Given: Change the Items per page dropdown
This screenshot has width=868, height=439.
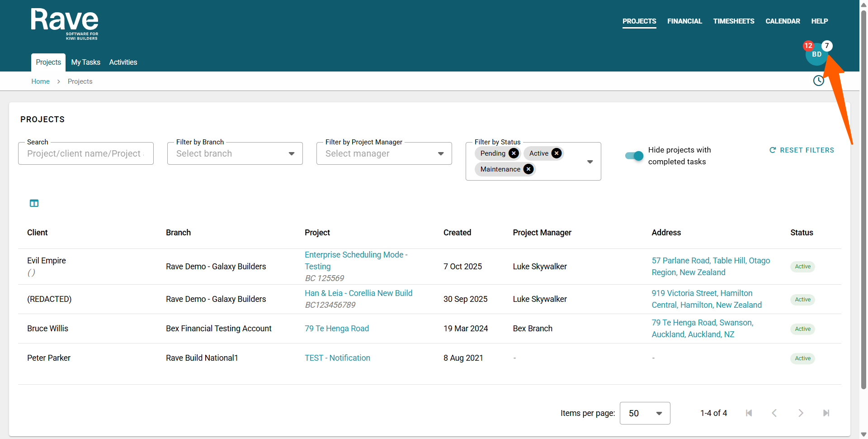Looking at the screenshot, I should point(645,413).
